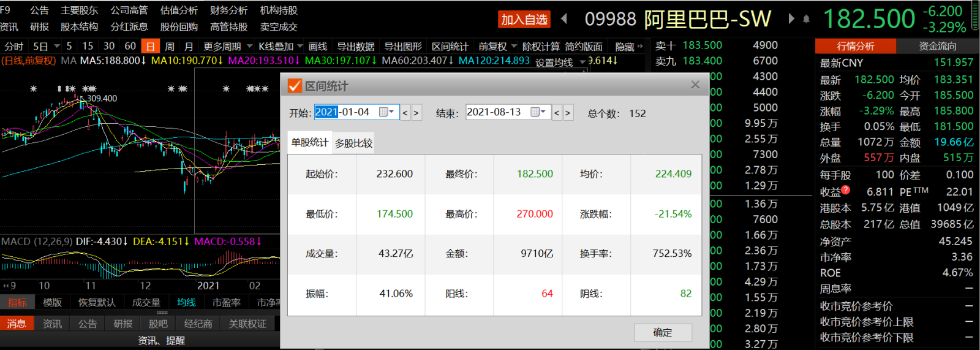Open 分红派息 link
Image resolution: width=980 pixels, height=350 pixels.
coord(129,27)
